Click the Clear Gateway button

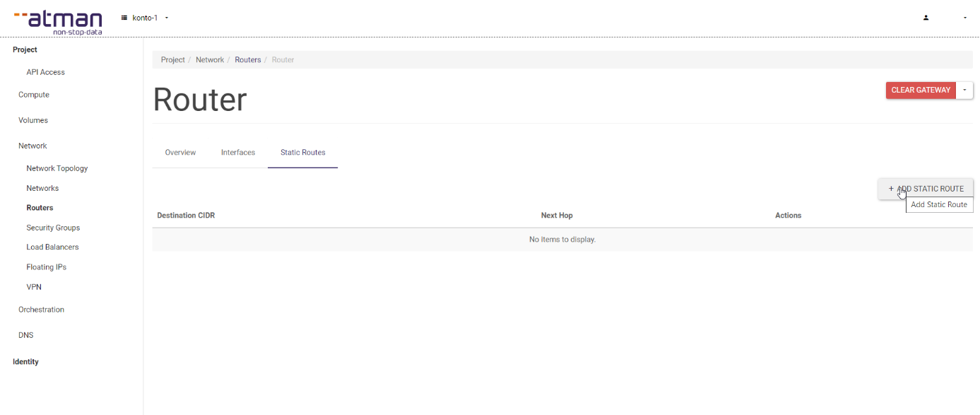tap(920, 90)
